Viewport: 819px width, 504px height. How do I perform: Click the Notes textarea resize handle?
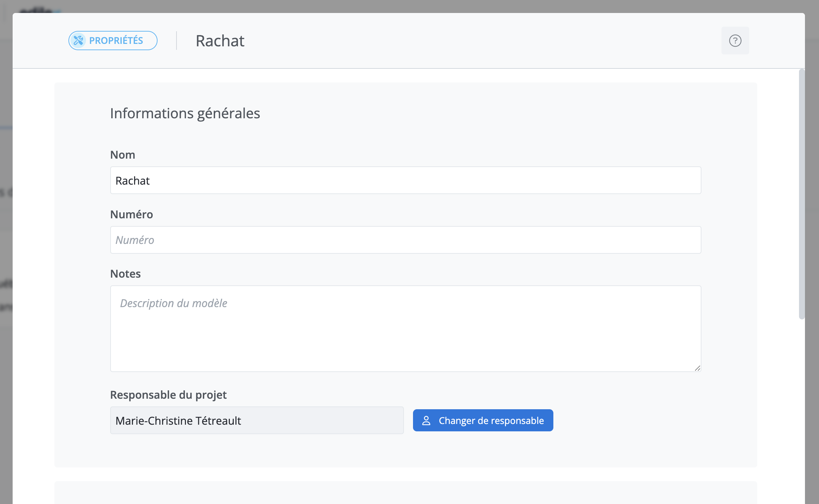tap(697, 368)
